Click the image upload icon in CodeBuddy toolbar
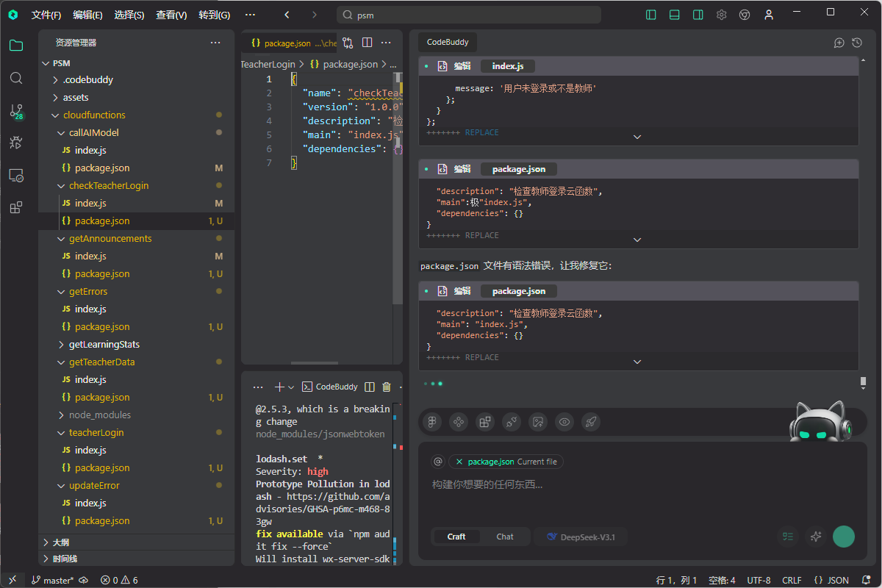Image resolution: width=882 pixels, height=588 pixels. (x=538, y=422)
